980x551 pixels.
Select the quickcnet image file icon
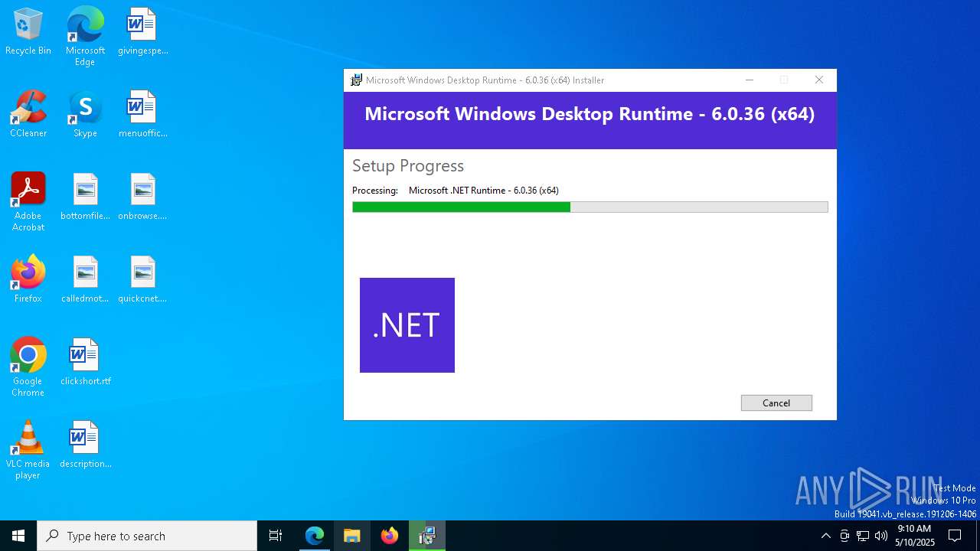tap(142, 280)
